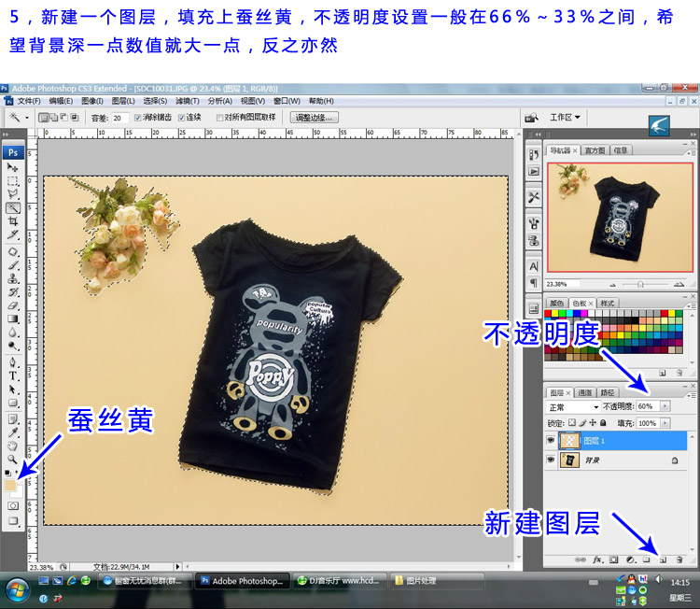The height and width of the screenshot is (609, 700).
Task: Click Add layer style fx icon
Action: [x=598, y=559]
